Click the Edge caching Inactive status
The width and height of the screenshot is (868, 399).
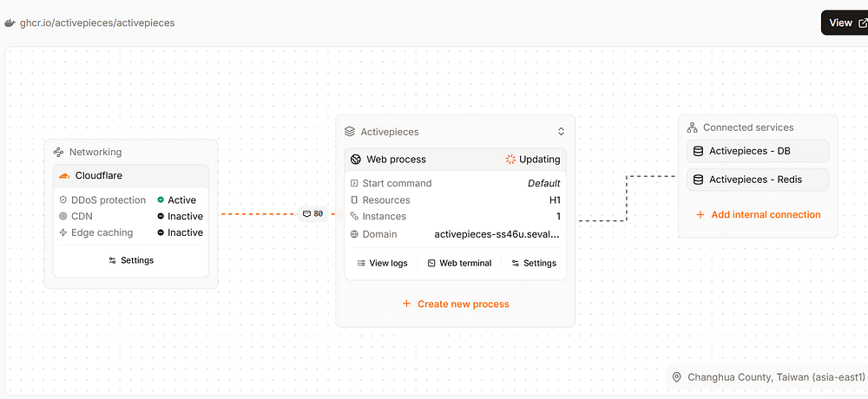pyautogui.click(x=180, y=233)
